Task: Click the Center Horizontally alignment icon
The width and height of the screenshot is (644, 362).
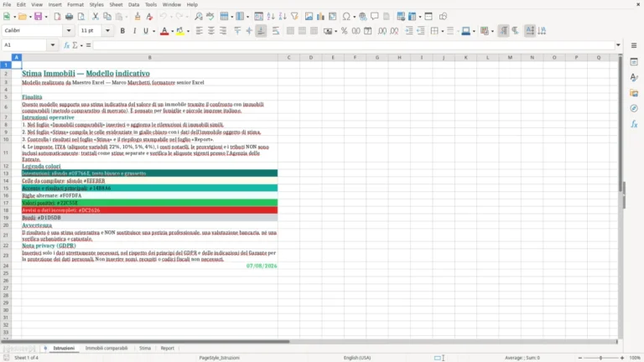Action: click(211, 31)
